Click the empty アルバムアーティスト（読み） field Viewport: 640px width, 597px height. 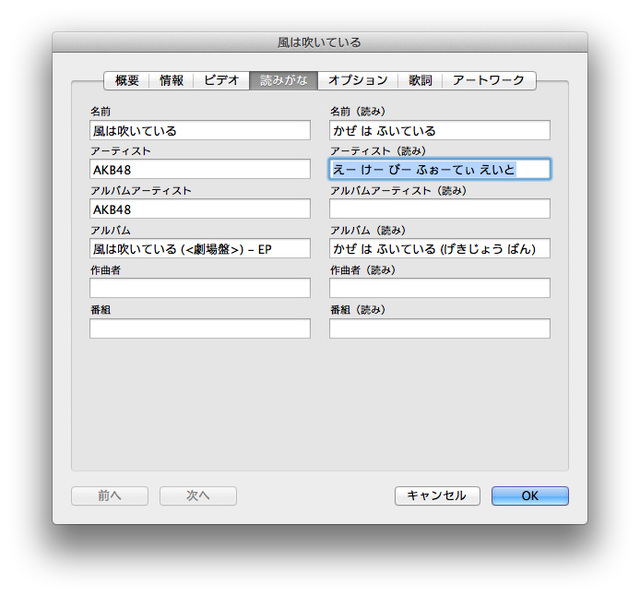[440, 209]
